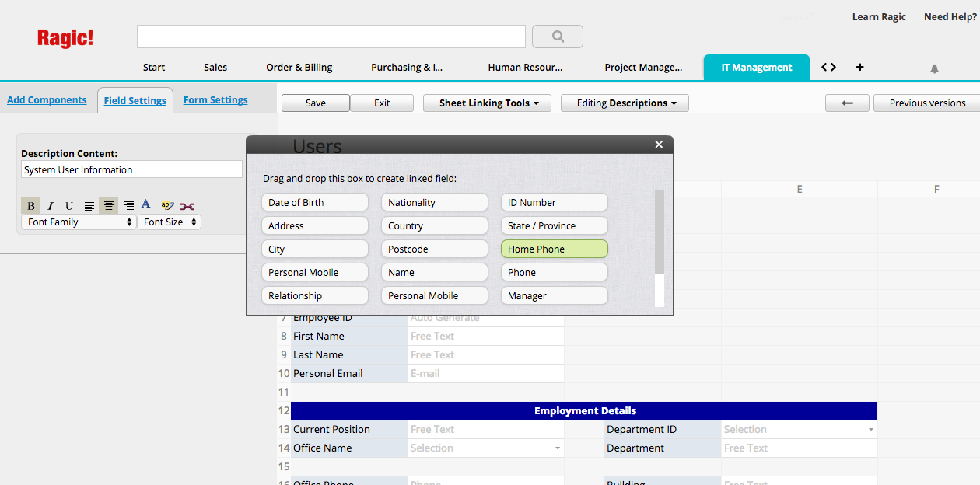Close the linked field dialog
Image resolution: width=980 pixels, height=485 pixels.
[659, 145]
